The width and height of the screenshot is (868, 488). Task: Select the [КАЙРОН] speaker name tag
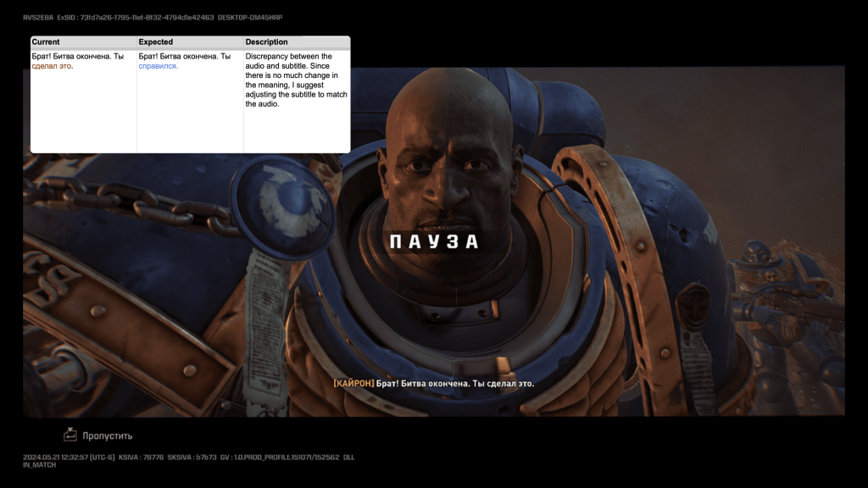coord(353,384)
